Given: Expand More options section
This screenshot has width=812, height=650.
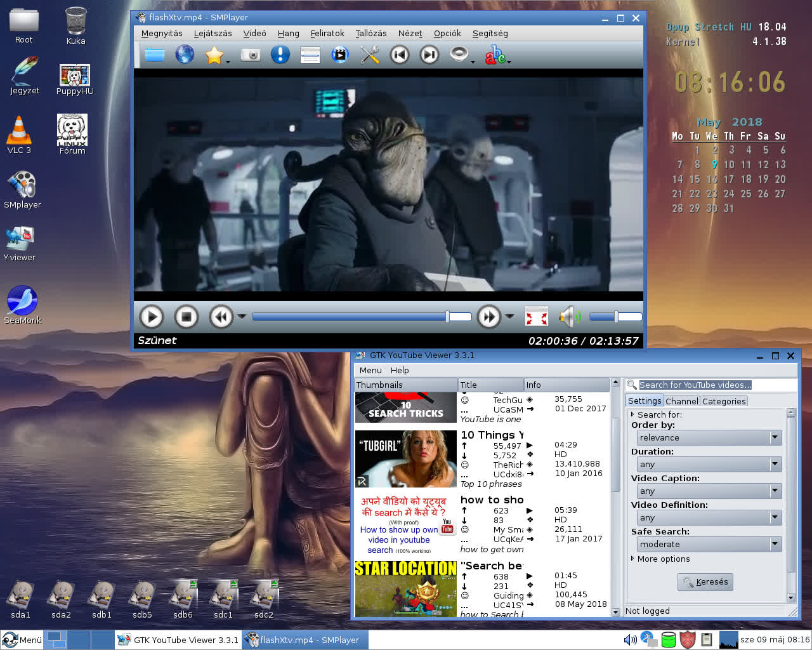Looking at the screenshot, I should coord(660,559).
